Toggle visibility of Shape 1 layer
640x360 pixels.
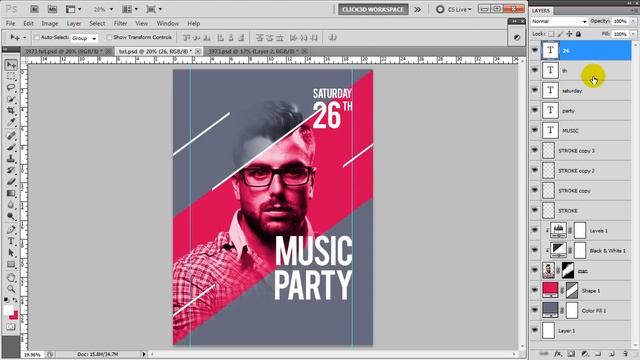535,290
